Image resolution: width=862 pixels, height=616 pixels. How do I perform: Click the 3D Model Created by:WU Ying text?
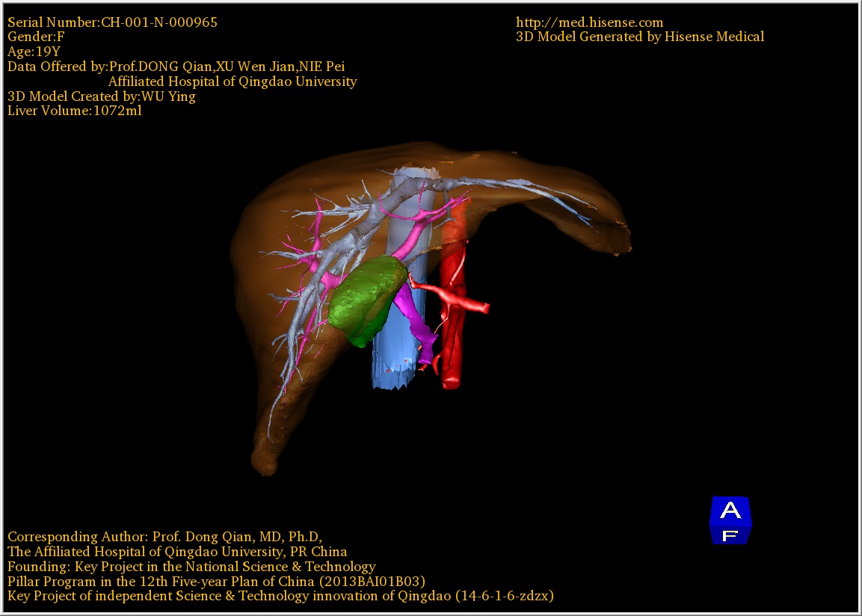click(102, 96)
